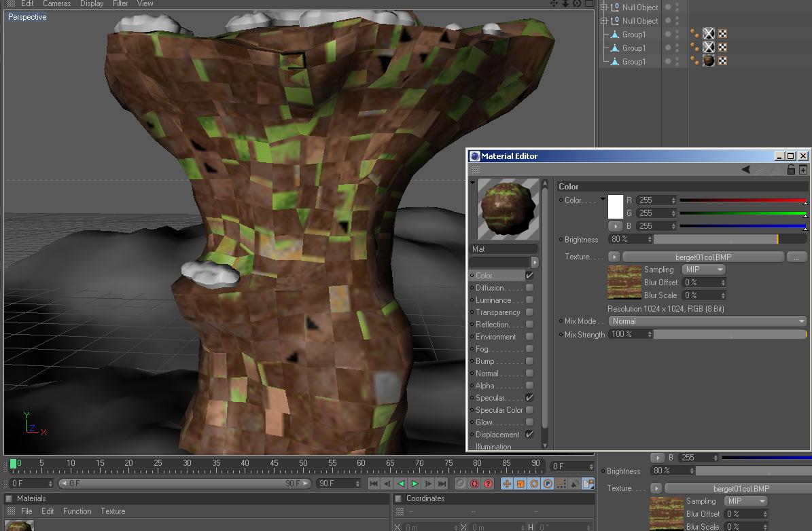
Task: Toggle position keyframe recording icon
Action: point(506,483)
